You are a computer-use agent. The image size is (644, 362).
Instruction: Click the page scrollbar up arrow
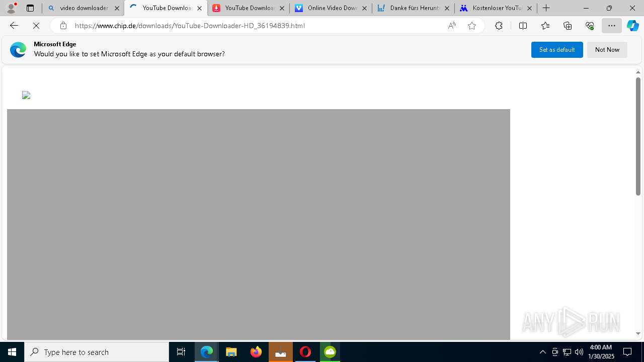coord(638,72)
